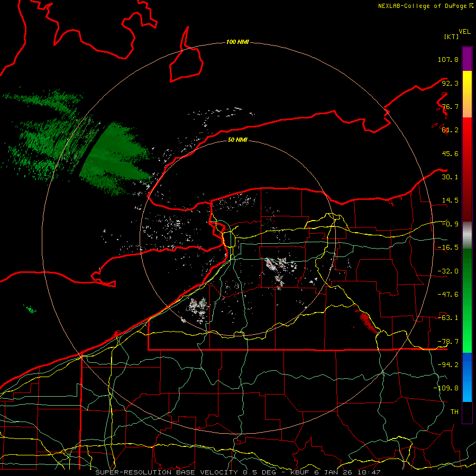Click the Super-Resolution Base Velocity caption
The width and height of the screenshot is (476, 476).
pos(237,472)
